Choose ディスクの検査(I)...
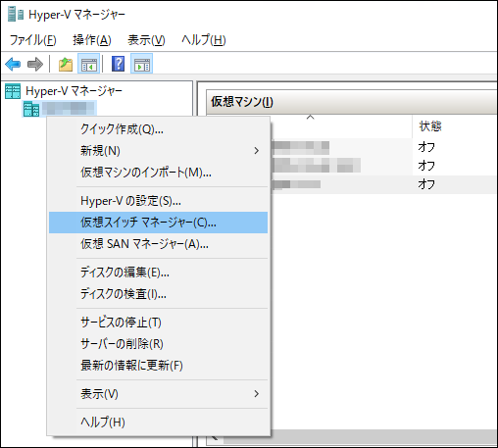The image size is (498, 448). [x=158, y=294]
